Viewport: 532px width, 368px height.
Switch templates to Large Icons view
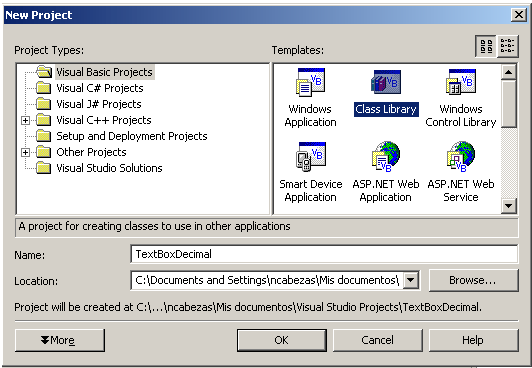pos(486,46)
